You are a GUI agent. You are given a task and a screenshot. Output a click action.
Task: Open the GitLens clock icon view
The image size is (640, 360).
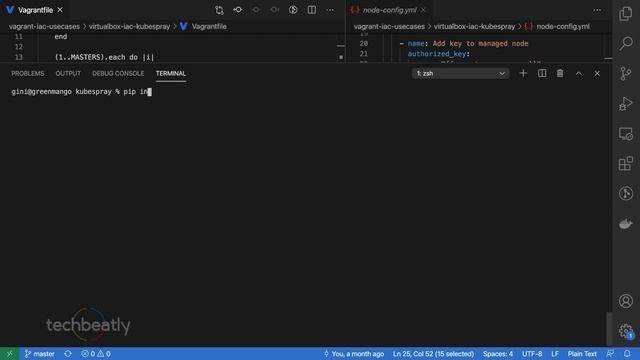coord(626,193)
